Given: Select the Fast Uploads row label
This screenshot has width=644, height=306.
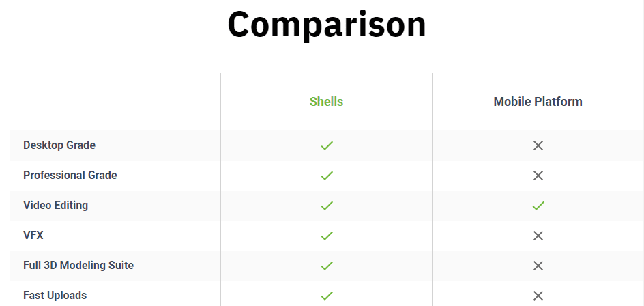Looking at the screenshot, I should click(x=55, y=295).
